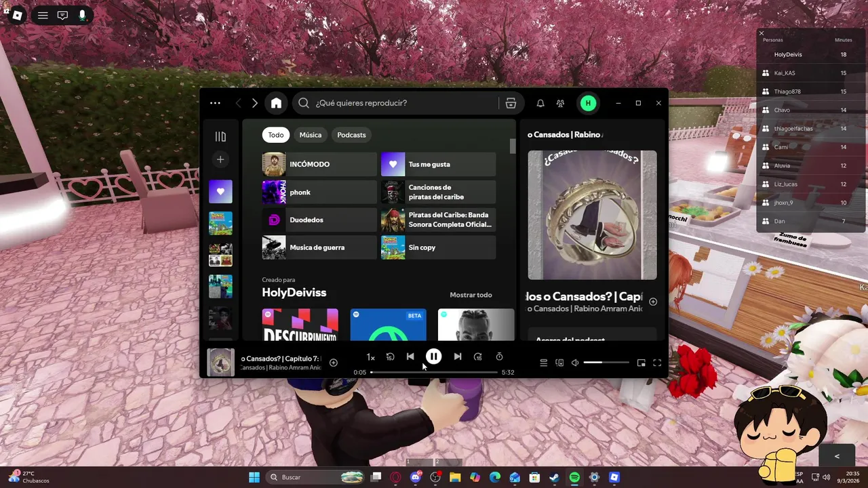The height and width of the screenshot is (488, 868).
Task: Open the INCÓMODO playlist tile
Action: pyautogui.click(x=319, y=164)
